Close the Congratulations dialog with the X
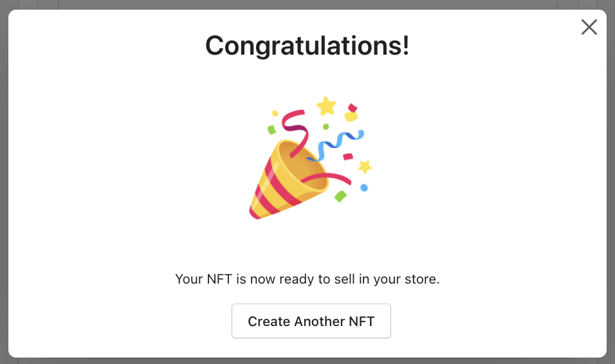This screenshot has width=615, height=364. (x=589, y=27)
